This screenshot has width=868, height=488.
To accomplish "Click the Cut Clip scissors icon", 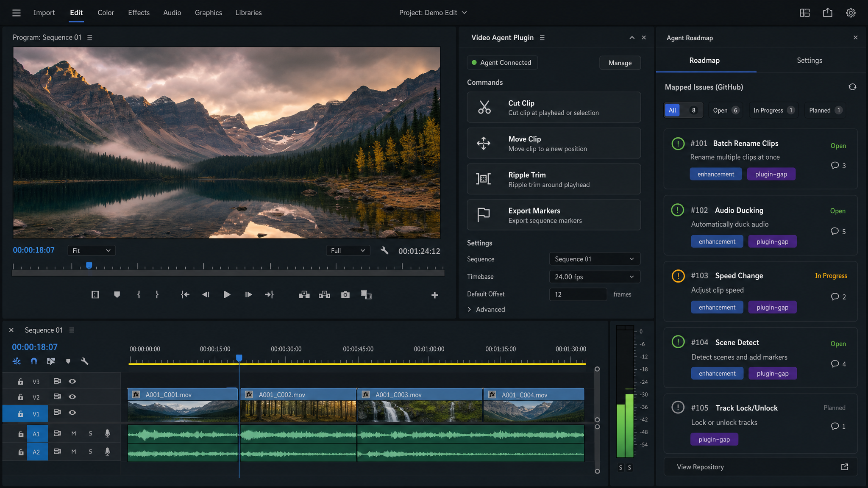I will (484, 107).
